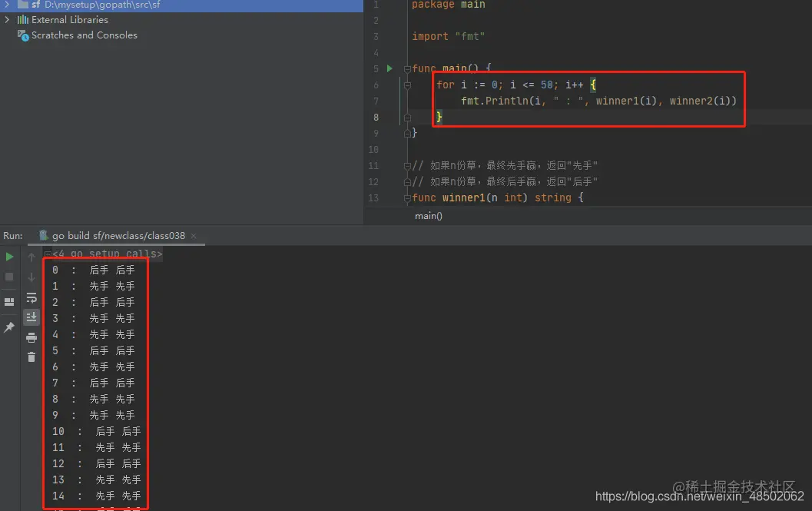Print the console output
The width and height of the screenshot is (812, 511).
click(x=31, y=337)
